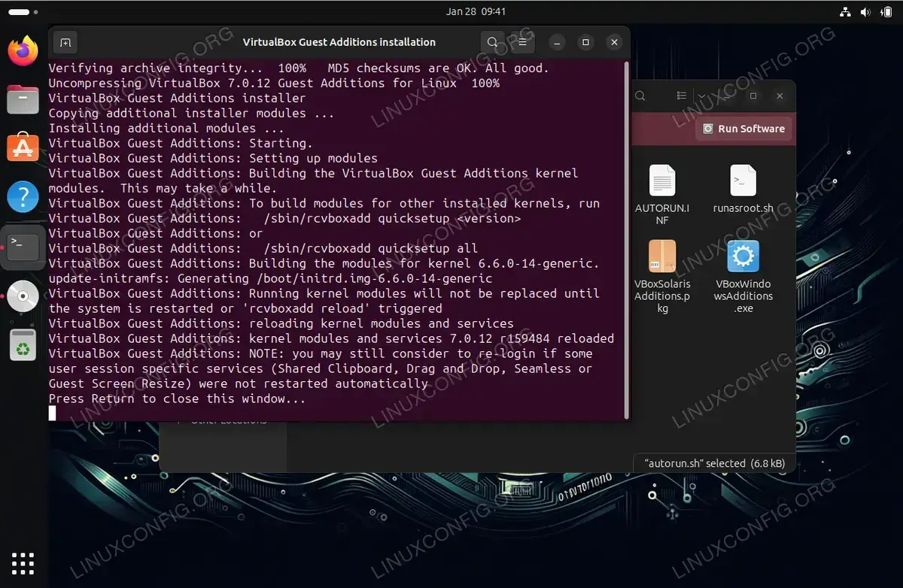The height and width of the screenshot is (588, 903).
Task: Expand the view options chevron in Files
Action: pos(701,96)
